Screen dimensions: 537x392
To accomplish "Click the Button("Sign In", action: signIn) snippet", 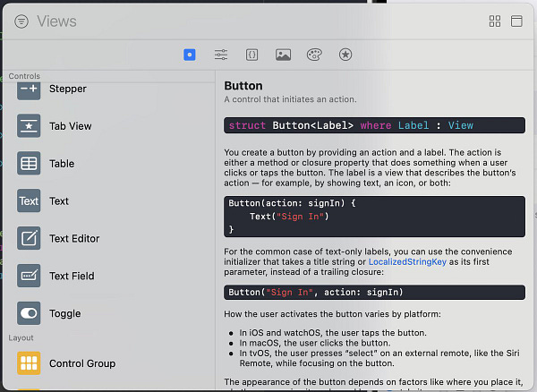I will (374, 293).
